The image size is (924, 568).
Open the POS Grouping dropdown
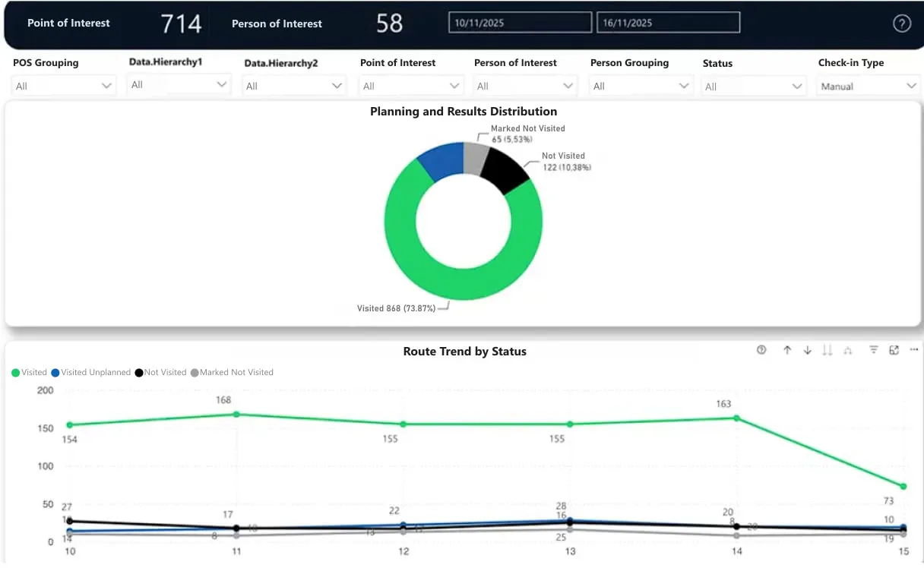point(64,86)
